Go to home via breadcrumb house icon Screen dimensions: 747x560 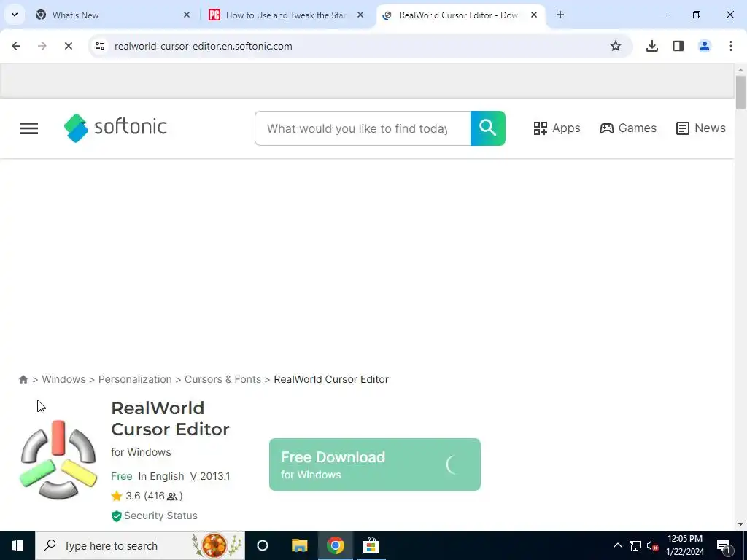pyautogui.click(x=23, y=379)
